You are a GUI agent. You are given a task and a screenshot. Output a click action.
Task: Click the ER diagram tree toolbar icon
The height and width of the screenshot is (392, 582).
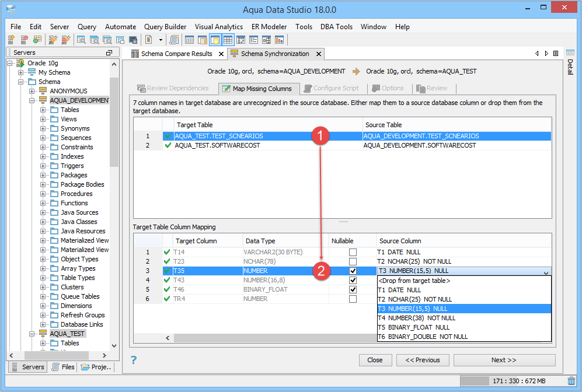(x=267, y=39)
